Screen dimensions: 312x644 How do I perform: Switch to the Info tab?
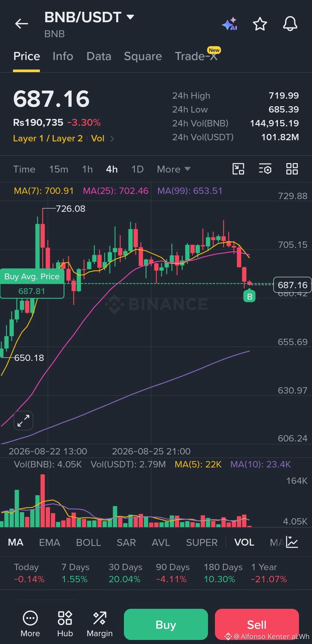63,56
